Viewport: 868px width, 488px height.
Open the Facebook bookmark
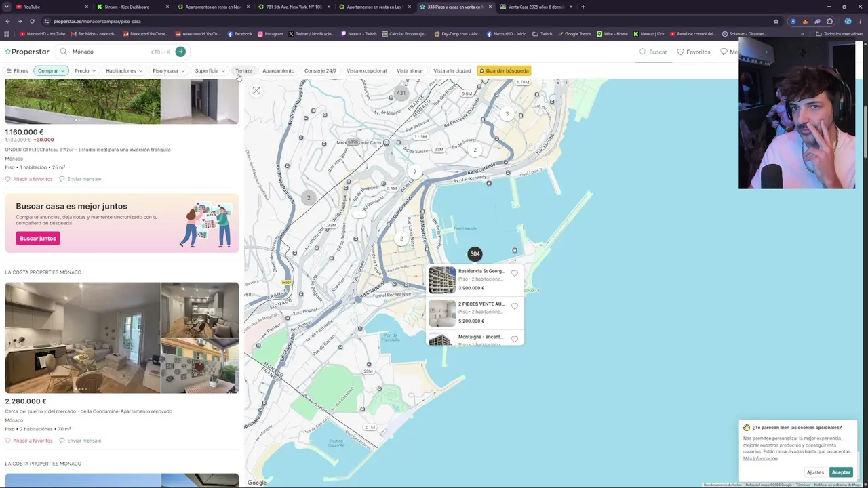point(239,34)
